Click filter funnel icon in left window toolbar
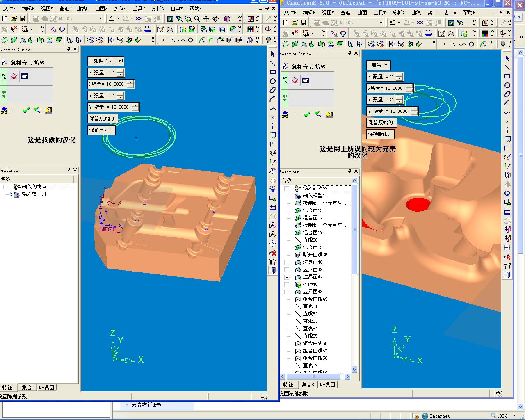The width and height of the screenshot is (525, 420). click(62, 29)
